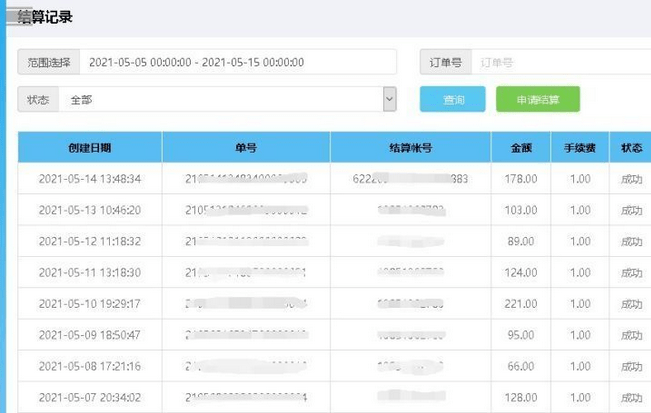Click the date range input field
Viewport: 651px width, 413px height.
pyautogui.click(x=237, y=62)
